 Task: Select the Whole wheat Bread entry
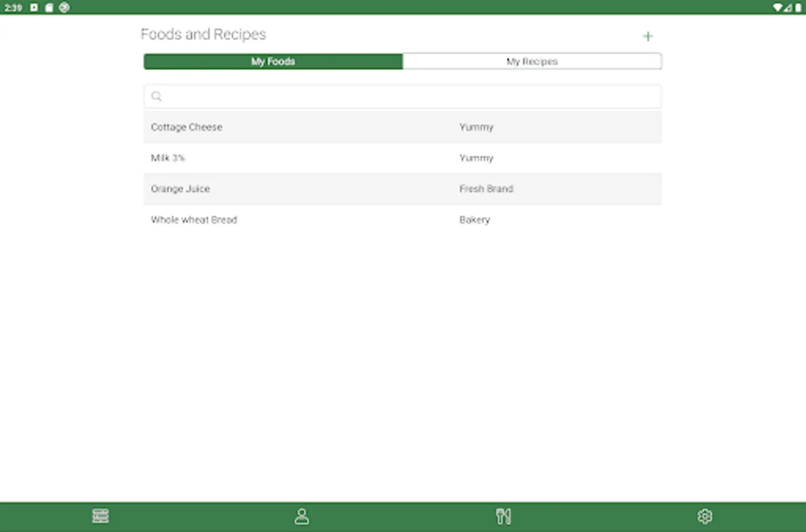pos(194,219)
